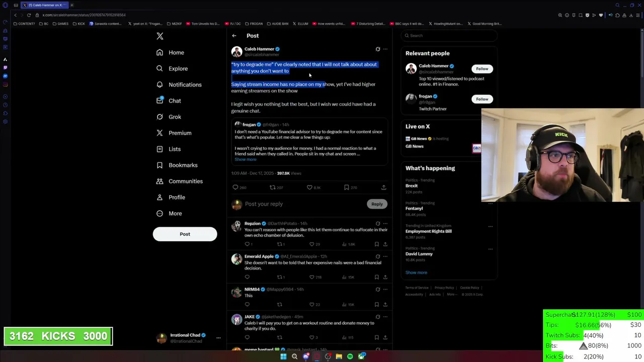Image resolution: width=644 pixels, height=362 pixels.
Task: Open Notifications in the sidebar
Action: click(179, 84)
